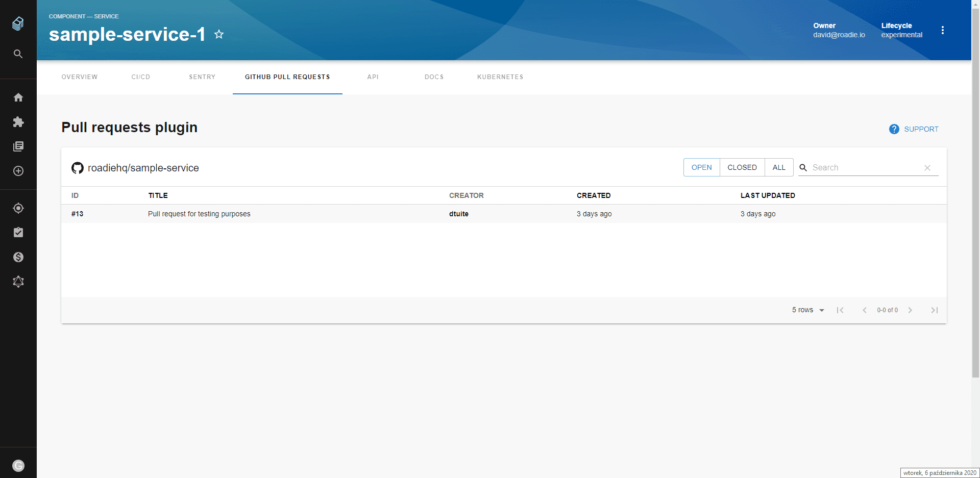Show ALL pull requests
Screen dimensions: 980x478
(779, 167)
